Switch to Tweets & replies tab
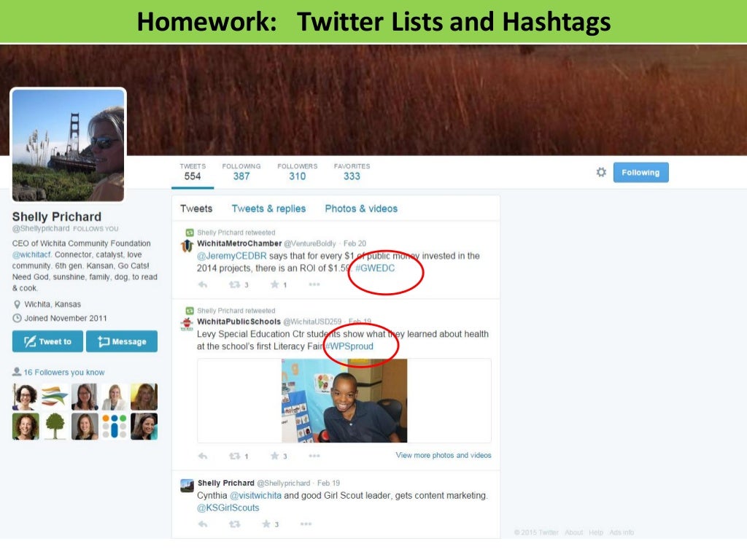Viewport: 747px width, 560px height. tap(268, 209)
